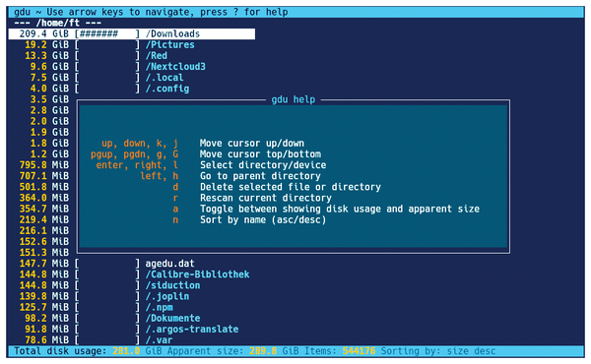Click the 501.8 MiB size value
Viewport: 591px width, 364px height.
pos(44,187)
